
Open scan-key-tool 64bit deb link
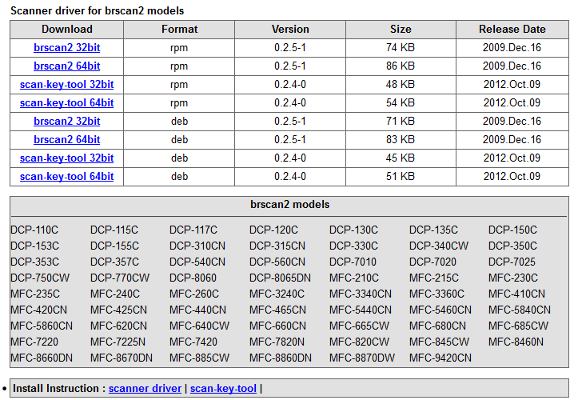pyautogui.click(x=67, y=177)
